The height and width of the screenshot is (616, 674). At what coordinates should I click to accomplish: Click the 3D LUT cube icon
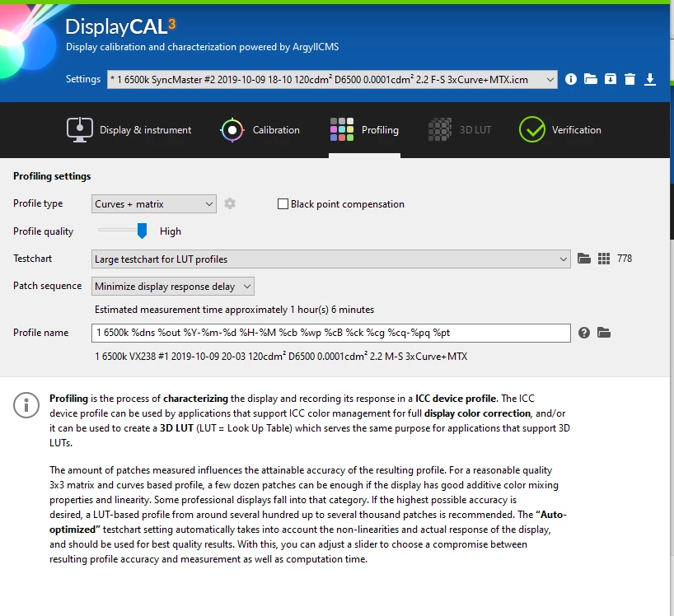pos(440,129)
